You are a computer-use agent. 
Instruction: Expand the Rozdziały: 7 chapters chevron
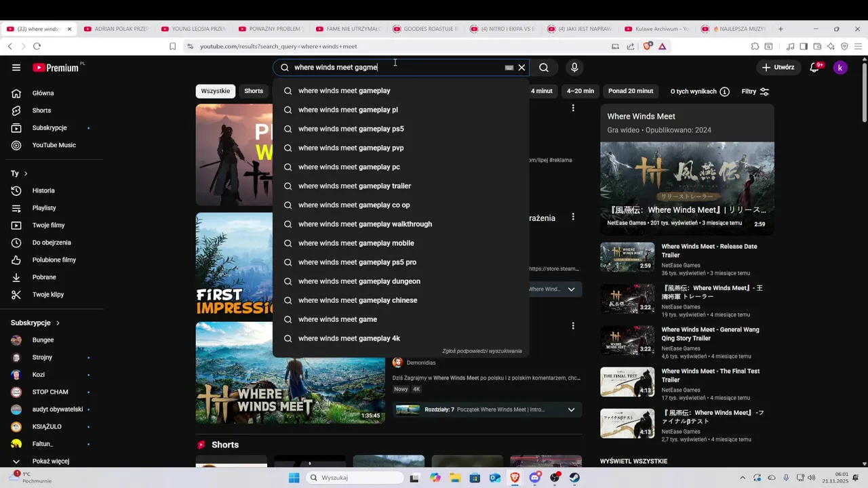coord(571,410)
